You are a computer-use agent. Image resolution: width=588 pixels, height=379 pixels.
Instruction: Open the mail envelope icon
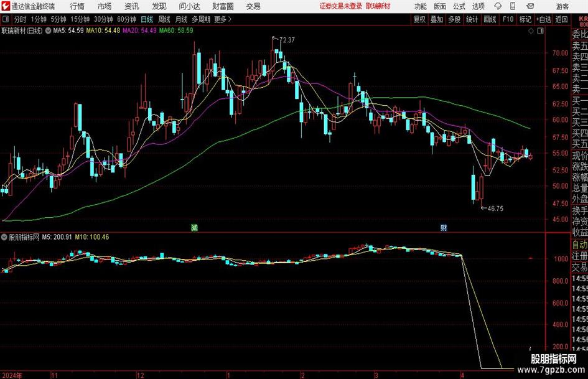click(x=530, y=6)
